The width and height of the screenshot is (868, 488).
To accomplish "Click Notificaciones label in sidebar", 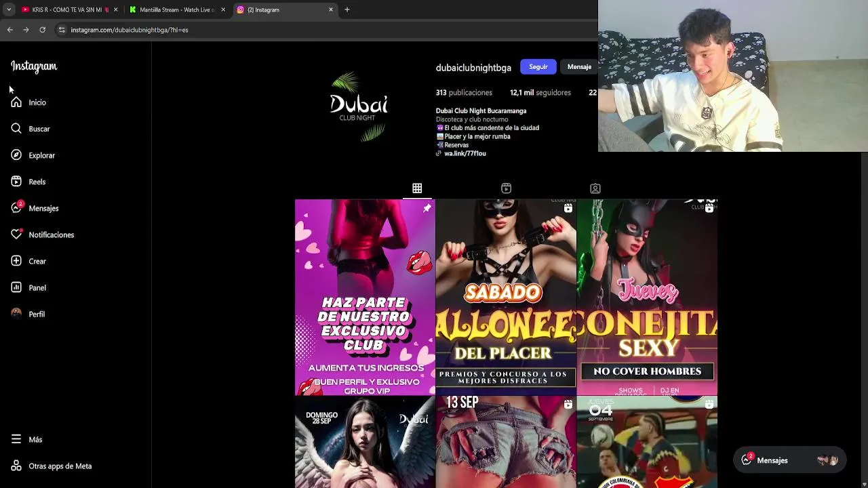I will pyautogui.click(x=52, y=235).
